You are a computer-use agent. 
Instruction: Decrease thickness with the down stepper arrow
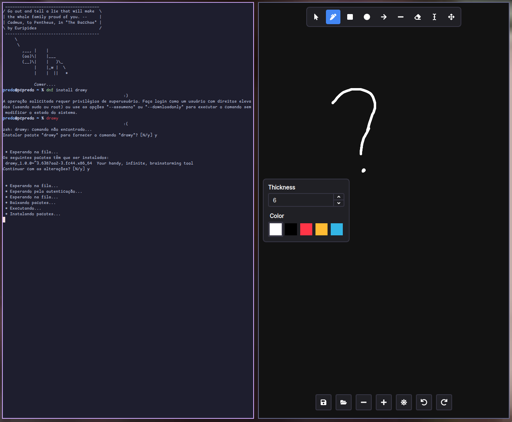point(339,203)
